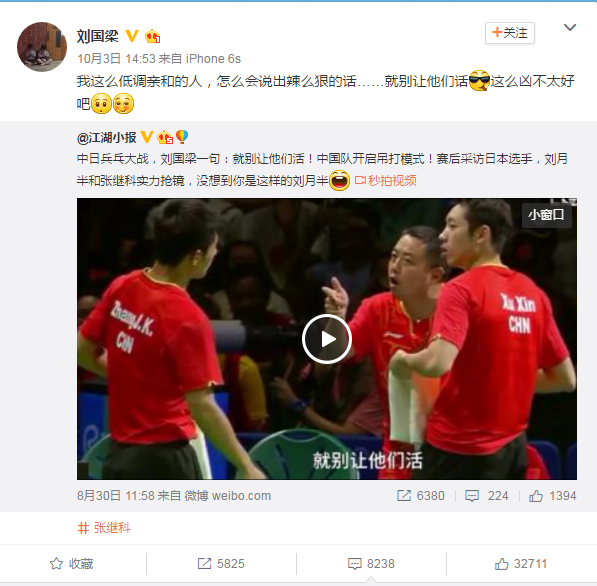This screenshot has width=597, height=586.
Task: Switch video to 小窗口 mini window
Action: 546,215
